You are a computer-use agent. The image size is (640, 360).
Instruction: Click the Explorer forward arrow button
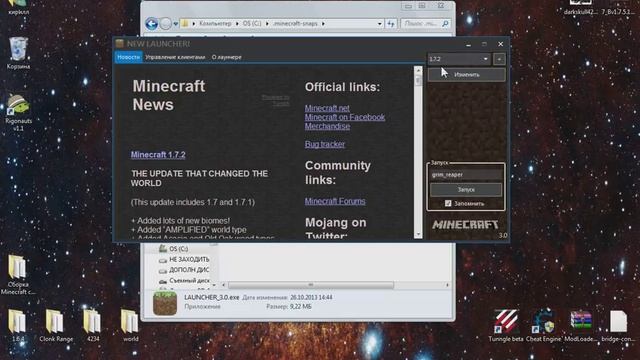[x=165, y=24]
